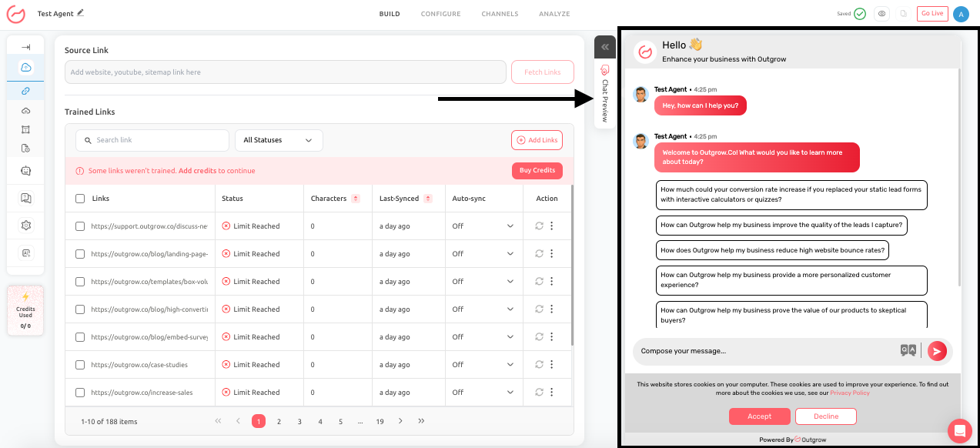The width and height of the screenshot is (980, 448).
Task: Click the Go Live button
Action: coord(932,13)
